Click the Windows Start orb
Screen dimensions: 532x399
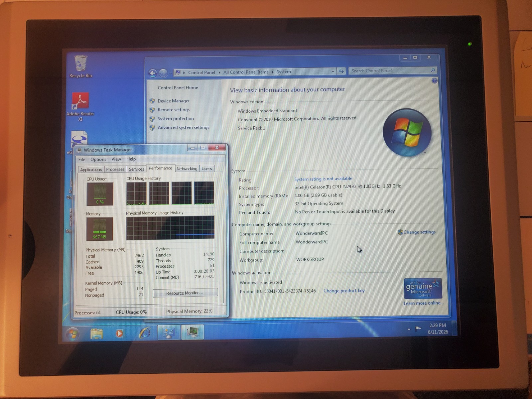(x=72, y=333)
